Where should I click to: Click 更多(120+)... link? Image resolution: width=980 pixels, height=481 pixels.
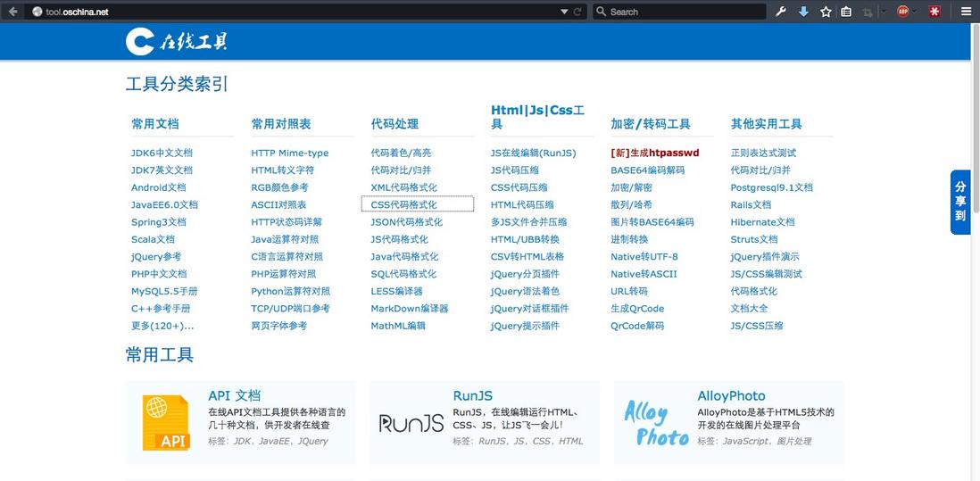pos(162,326)
